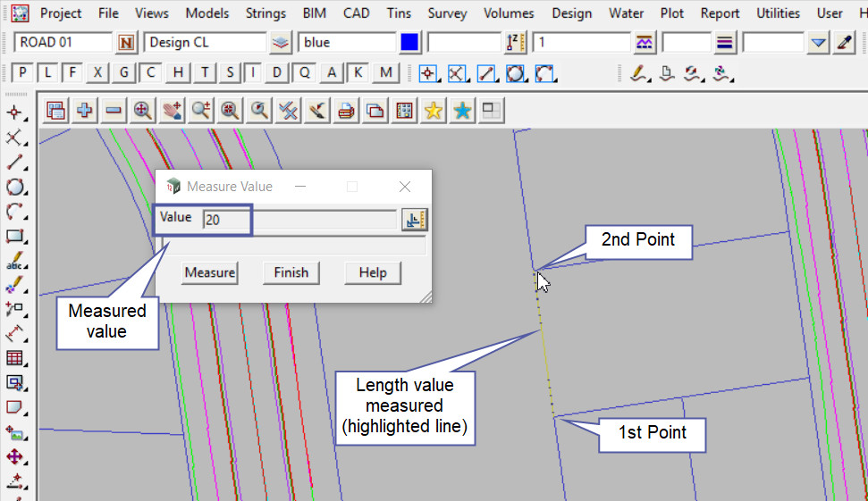Select the four-arrow move tool in sidebar
The image size is (868, 501).
point(15,456)
